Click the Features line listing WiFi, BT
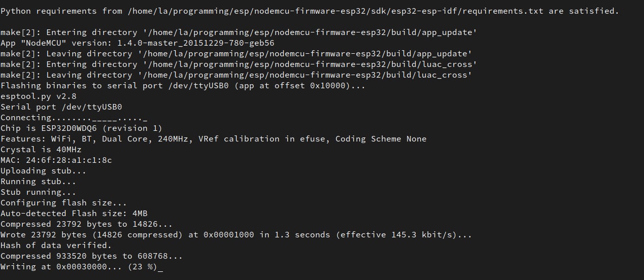Image resolution: width=644 pixels, height=280 pixels. click(213, 139)
